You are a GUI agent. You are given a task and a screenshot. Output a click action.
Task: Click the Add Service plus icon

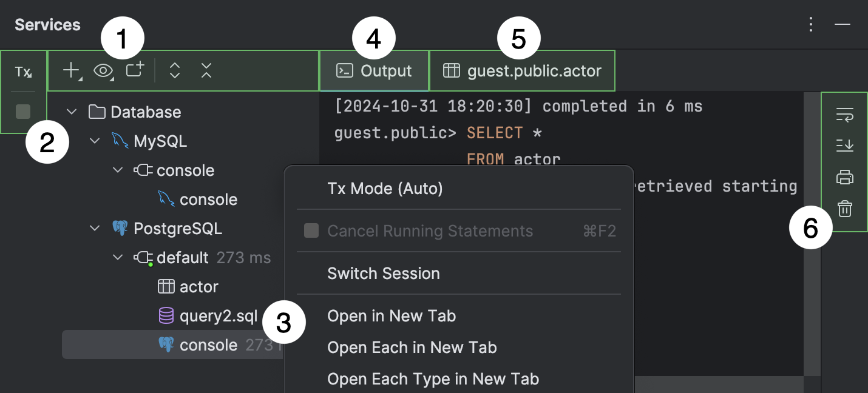[x=72, y=71]
